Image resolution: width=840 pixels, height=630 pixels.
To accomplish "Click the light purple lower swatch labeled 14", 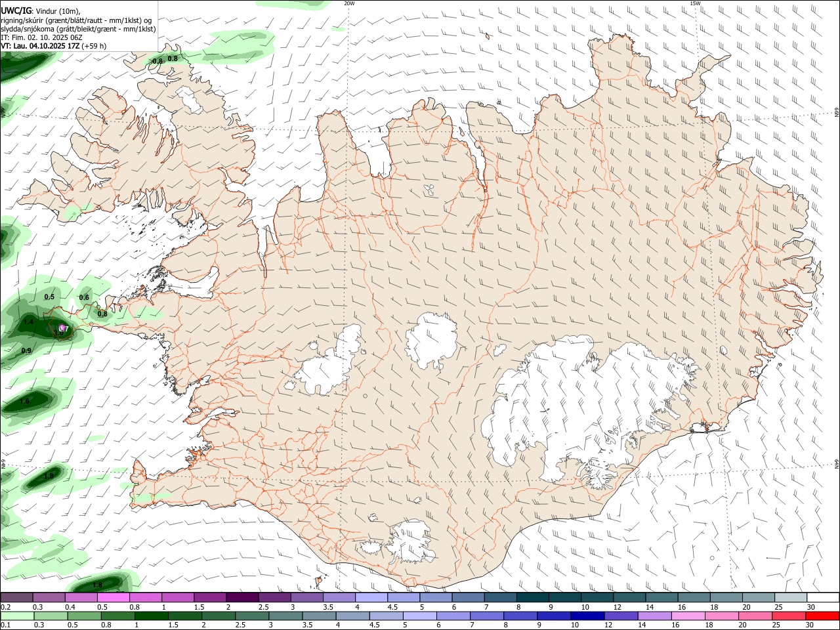I will 654,616.
